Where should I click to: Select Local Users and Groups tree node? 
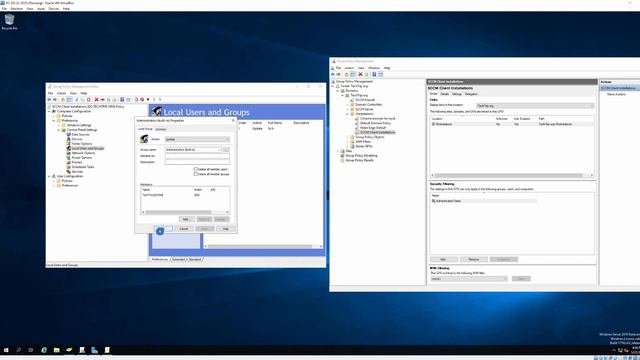pos(87,148)
